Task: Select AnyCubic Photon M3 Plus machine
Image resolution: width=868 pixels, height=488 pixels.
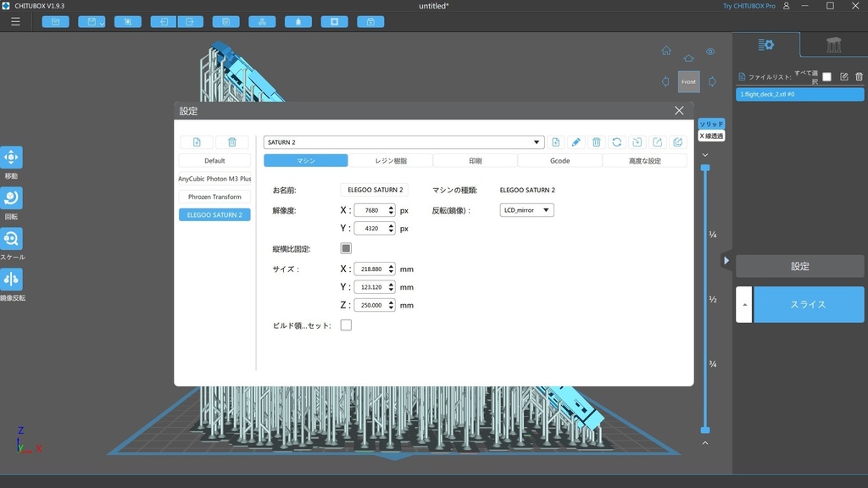Action: click(x=214, y=179)
